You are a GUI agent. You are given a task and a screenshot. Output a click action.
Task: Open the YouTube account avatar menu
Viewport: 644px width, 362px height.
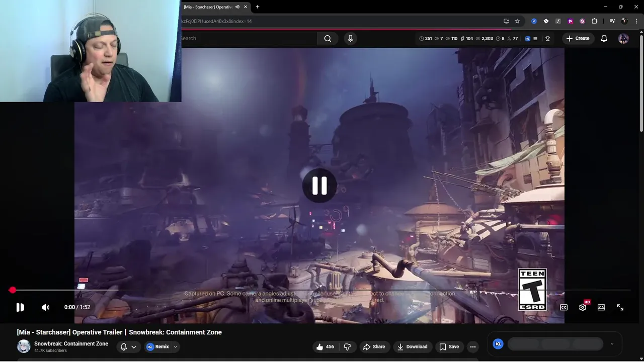click(x=623, y=39)
